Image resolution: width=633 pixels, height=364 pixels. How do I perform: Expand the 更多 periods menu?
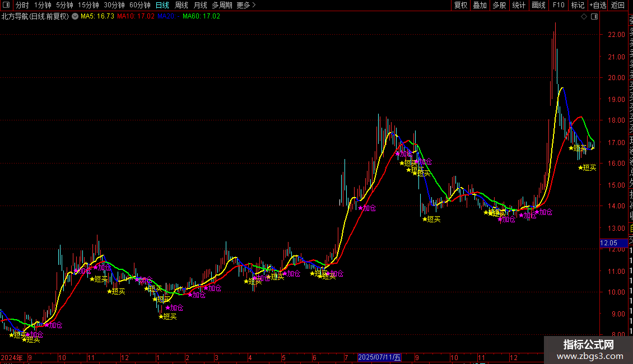click(x=246, y=5)
